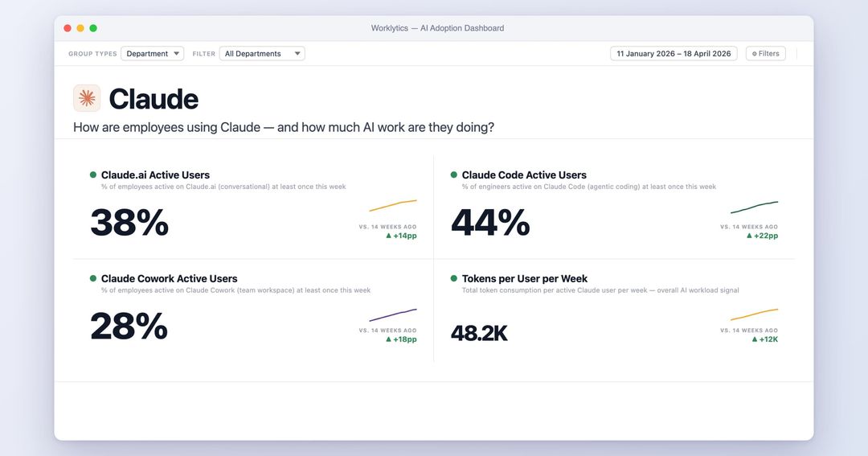Viewport: 868px width, 456px height.
Task: Click the GROUP TYPES label
Action: [x=92, y=54]
